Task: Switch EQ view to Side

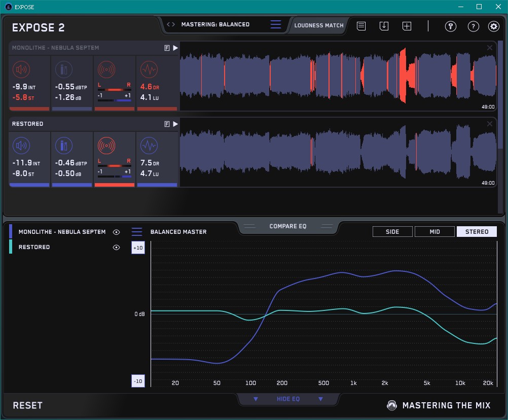Action: 392,232
